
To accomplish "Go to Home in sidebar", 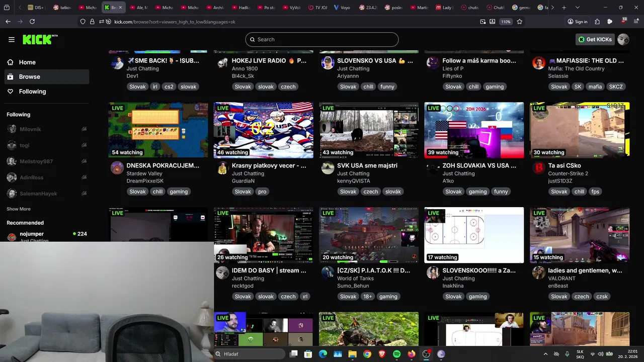I will pyautogui.click(x=47, y=62).
